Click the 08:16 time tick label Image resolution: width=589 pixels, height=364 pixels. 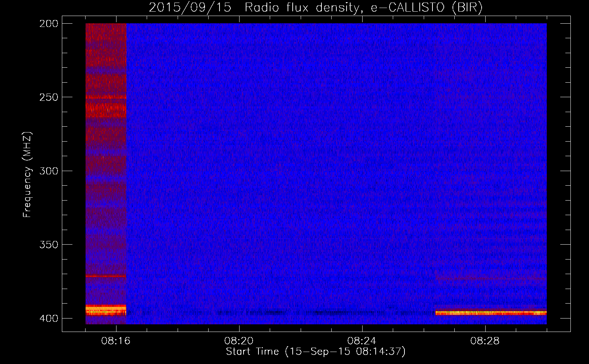coord(116,341)
